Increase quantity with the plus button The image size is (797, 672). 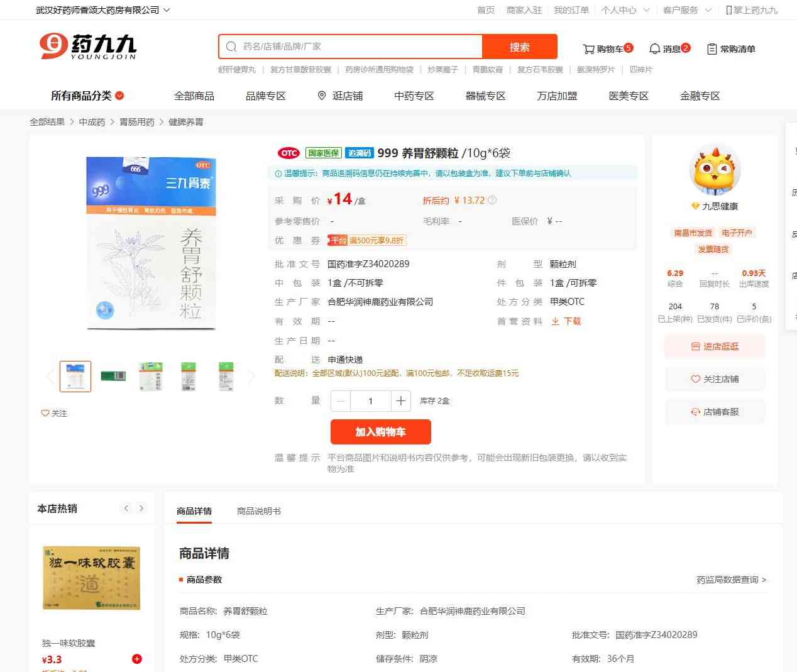(x=400, y=401)
